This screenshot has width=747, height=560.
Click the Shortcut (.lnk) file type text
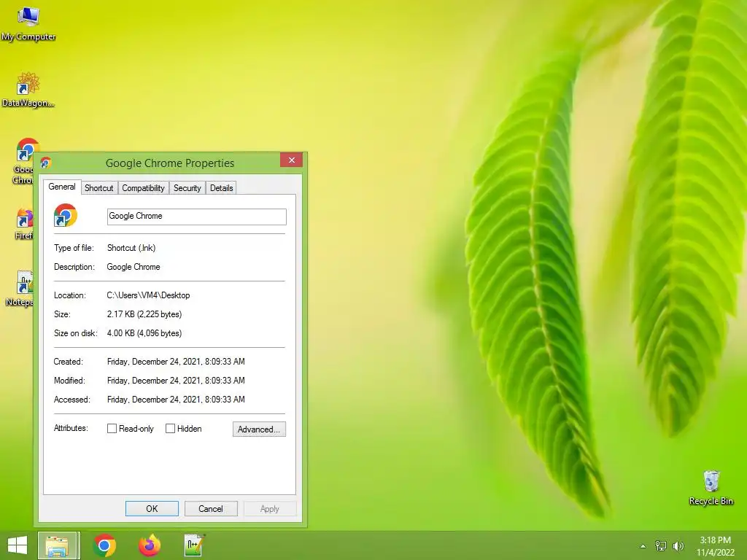131,248
